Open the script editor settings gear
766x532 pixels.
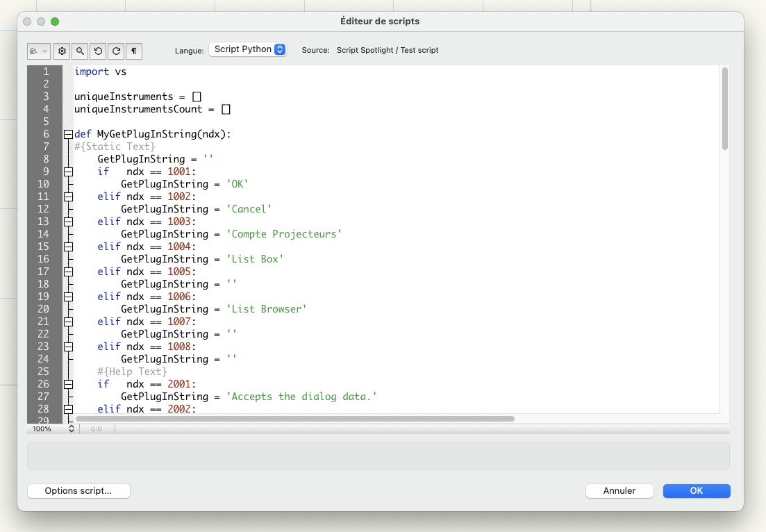[x=63, y=51]
